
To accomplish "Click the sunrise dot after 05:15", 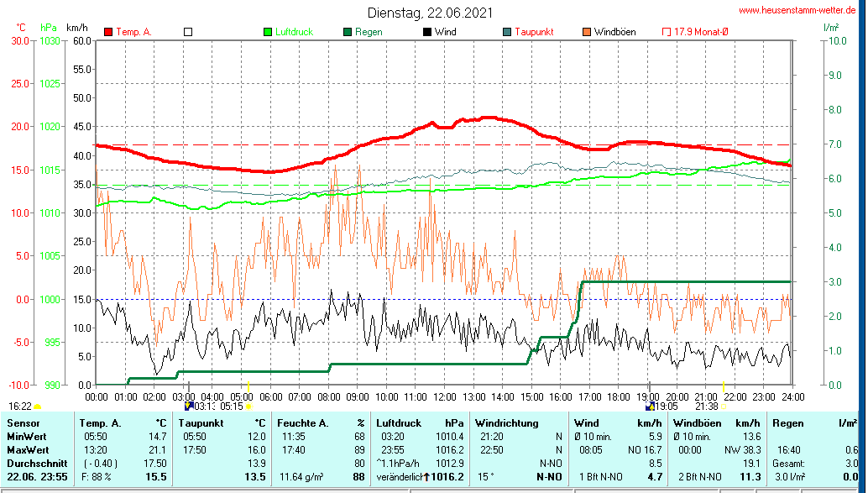I will [x=248, y=406].
